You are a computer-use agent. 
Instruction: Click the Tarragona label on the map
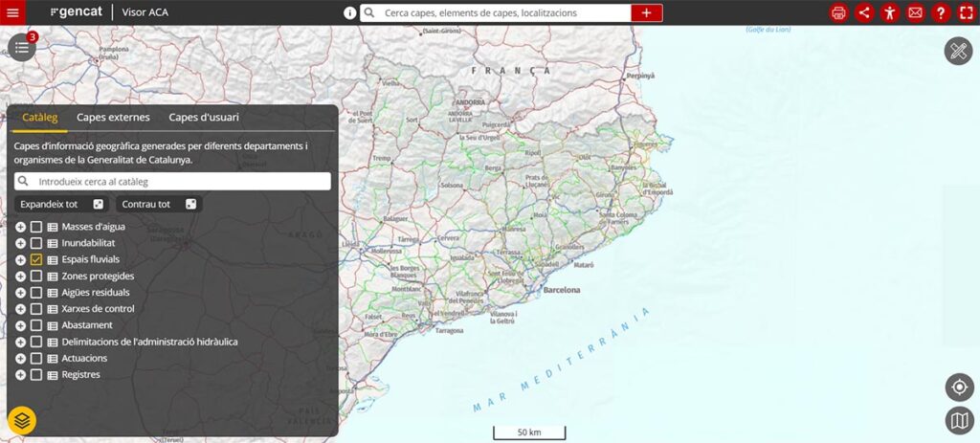(x=450, y=330)
